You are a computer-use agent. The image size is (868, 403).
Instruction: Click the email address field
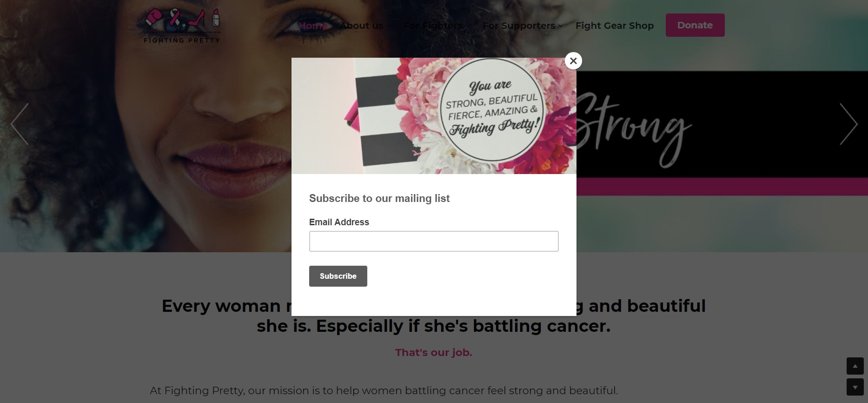434,241
